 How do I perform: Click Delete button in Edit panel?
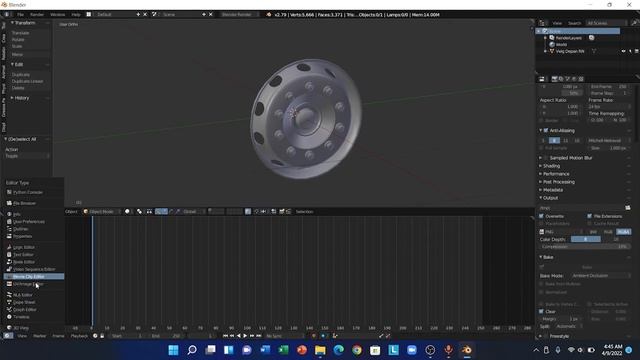click(29, 88)
